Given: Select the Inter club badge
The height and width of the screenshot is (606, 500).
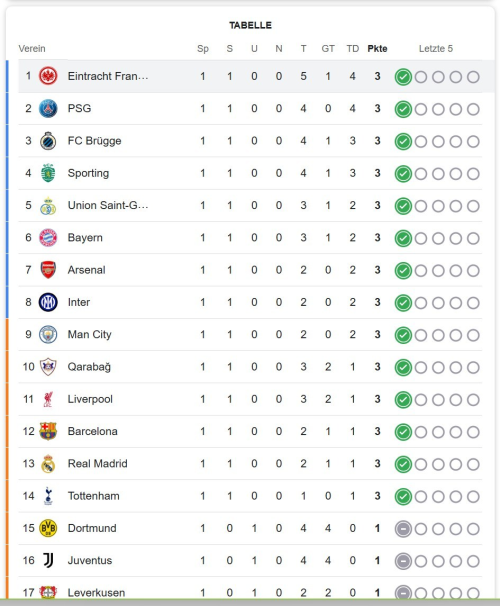Looking at the screenshot, I should [48, 302].
